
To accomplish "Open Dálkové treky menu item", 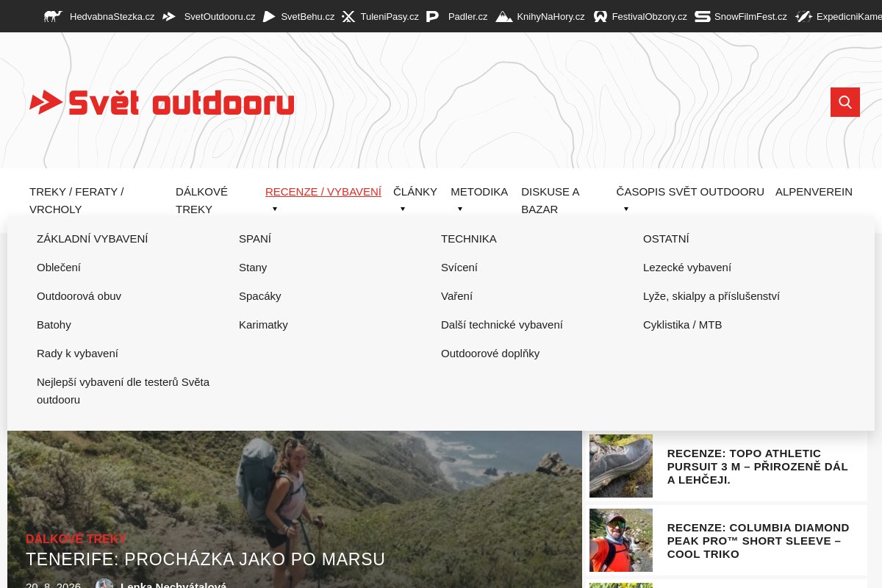I will [201, 200].
